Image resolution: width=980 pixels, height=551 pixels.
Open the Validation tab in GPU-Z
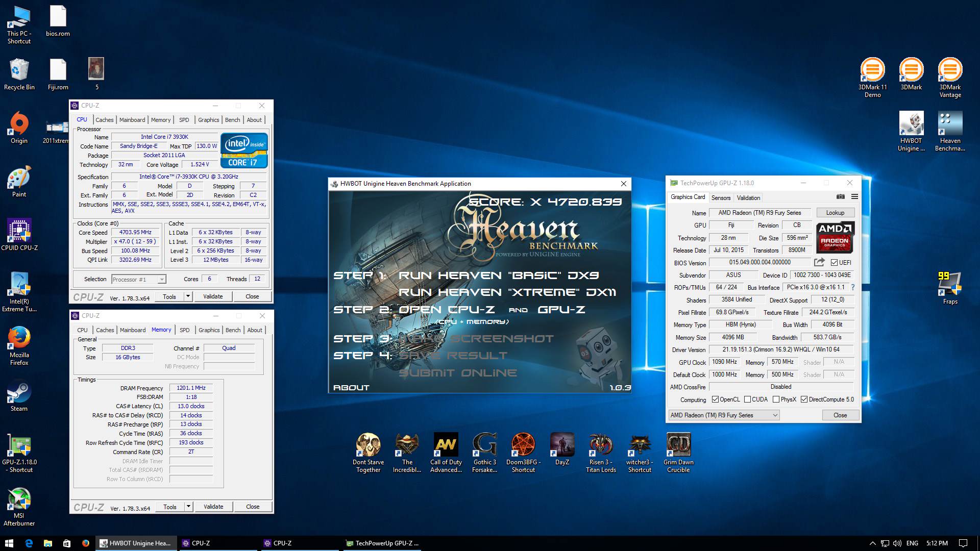pyautogui.click(x=748, y=198)
